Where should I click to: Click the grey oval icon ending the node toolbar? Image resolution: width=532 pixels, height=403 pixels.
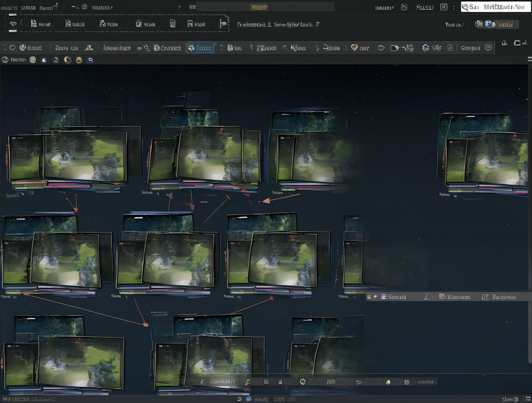coord(488,48)
